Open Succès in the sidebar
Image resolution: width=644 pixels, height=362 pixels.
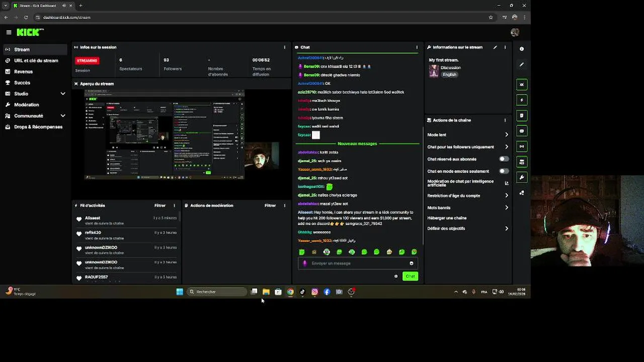pyautogui.click(x=35, y=82)
